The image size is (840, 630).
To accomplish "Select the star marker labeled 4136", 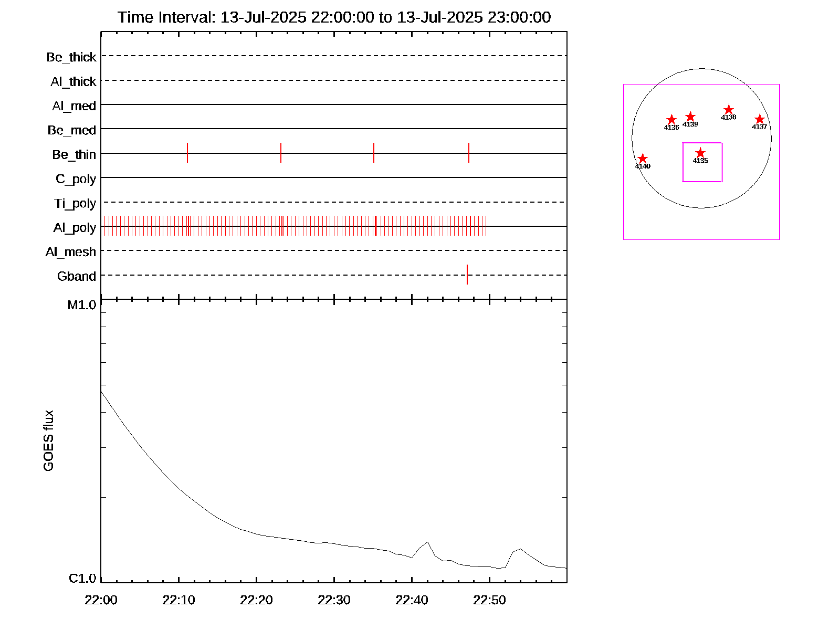I will pyautogui.click(x=671, y=120).
